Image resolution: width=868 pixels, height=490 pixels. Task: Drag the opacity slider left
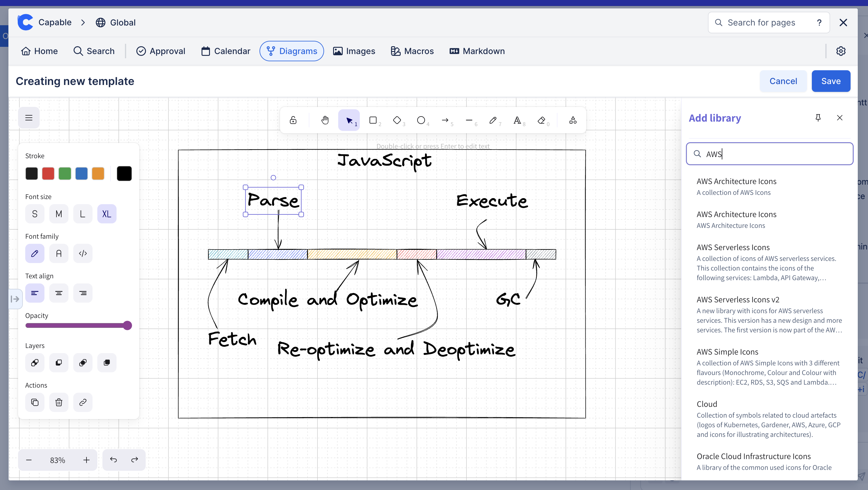[x=127, y=325]
